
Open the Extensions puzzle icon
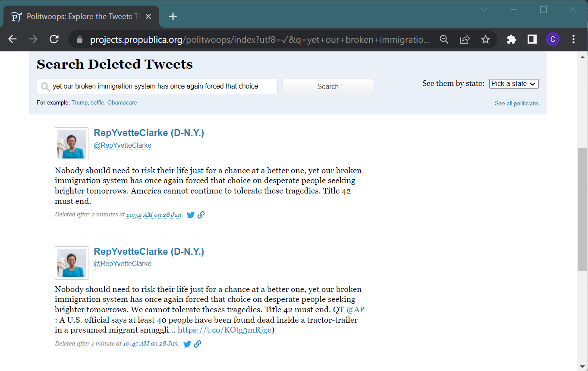512,40
